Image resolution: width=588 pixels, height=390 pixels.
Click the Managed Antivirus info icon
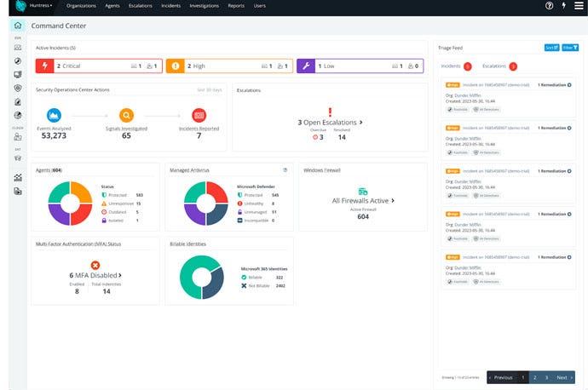pyautogui.click(x=285, y=169)
